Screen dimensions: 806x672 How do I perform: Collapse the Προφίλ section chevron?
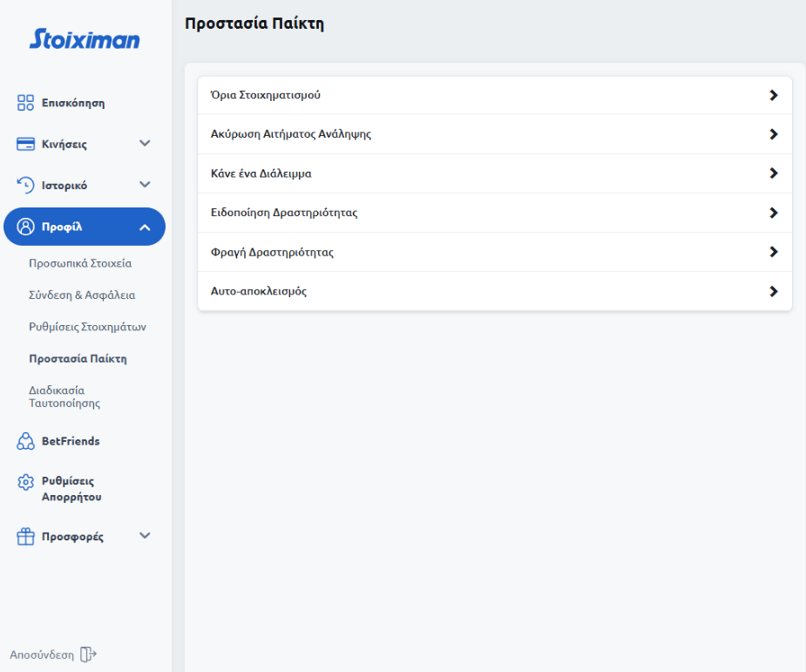click(x=145, y=227)
